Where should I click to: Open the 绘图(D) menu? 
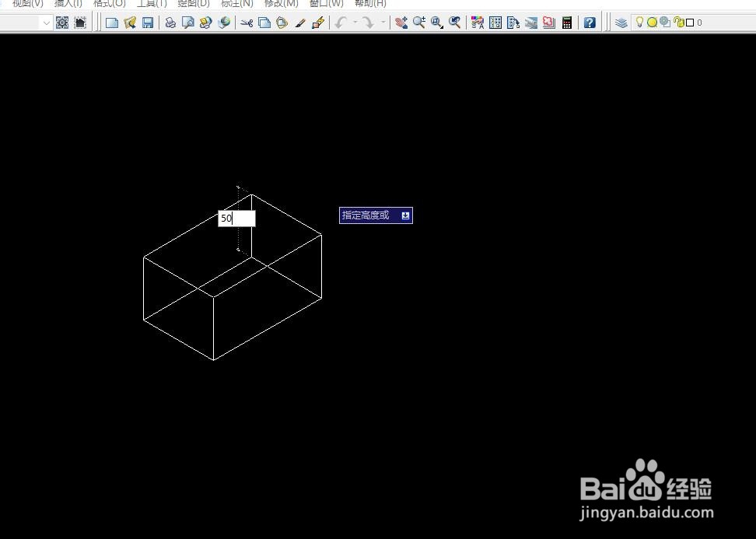pyautogui.click(x=194, y=3)
